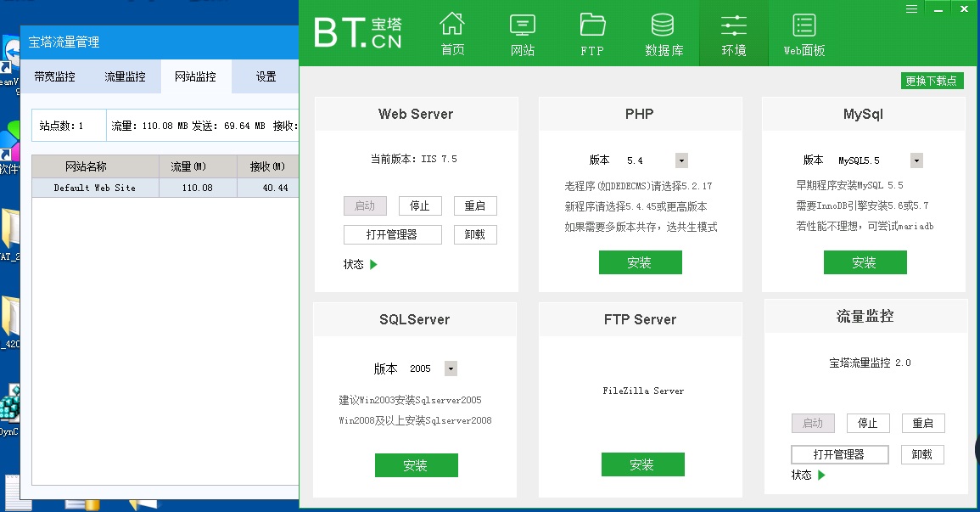The image size is (980, 512).
Task: Click the Web Server card heading
Action: (416, 114)
